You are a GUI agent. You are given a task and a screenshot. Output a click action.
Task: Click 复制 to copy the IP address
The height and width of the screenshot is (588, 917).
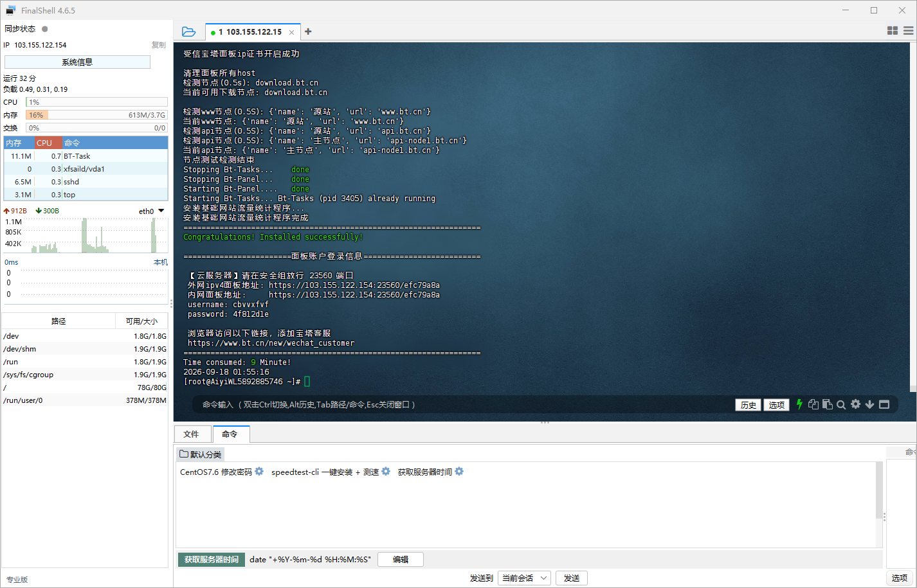coord(159,45)
